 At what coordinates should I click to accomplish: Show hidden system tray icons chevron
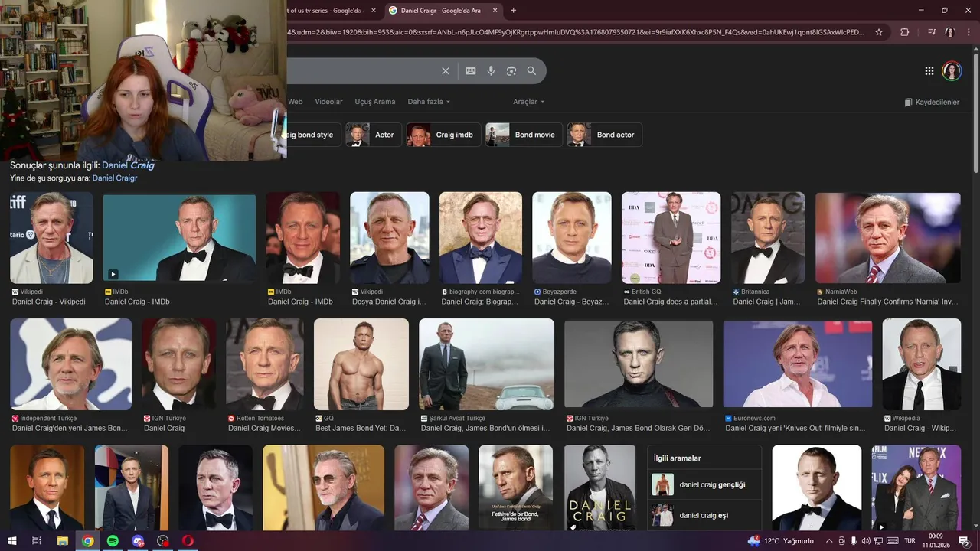(x=829, y=541)
